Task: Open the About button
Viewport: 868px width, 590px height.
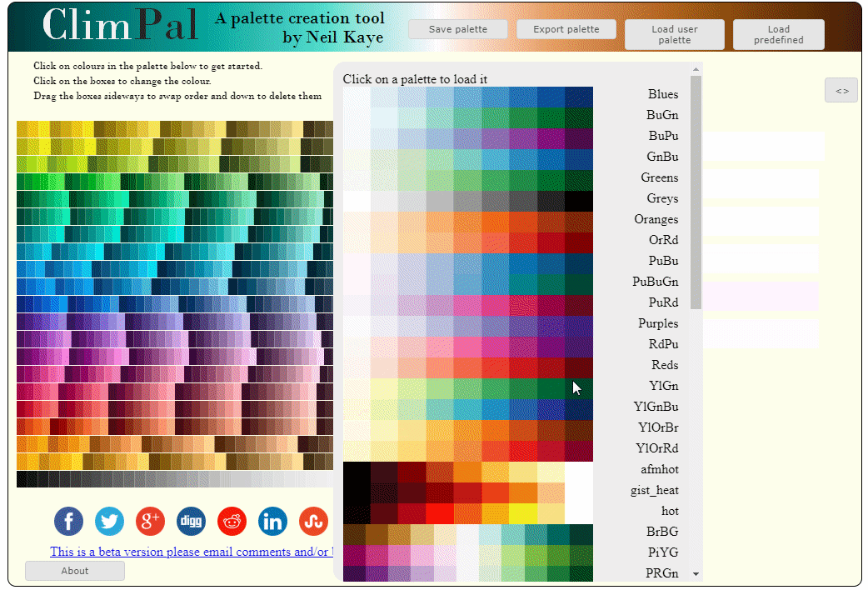Action: pos(74,571)
